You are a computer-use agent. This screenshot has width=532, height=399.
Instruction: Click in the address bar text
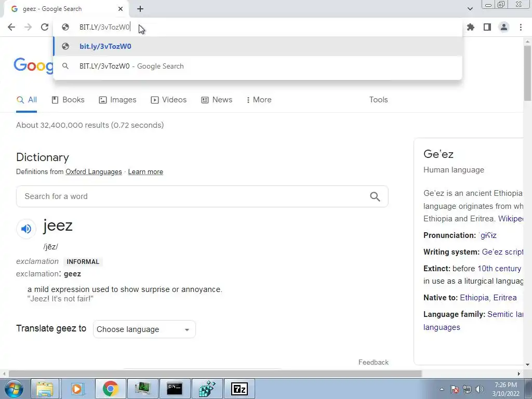[104, 27]
